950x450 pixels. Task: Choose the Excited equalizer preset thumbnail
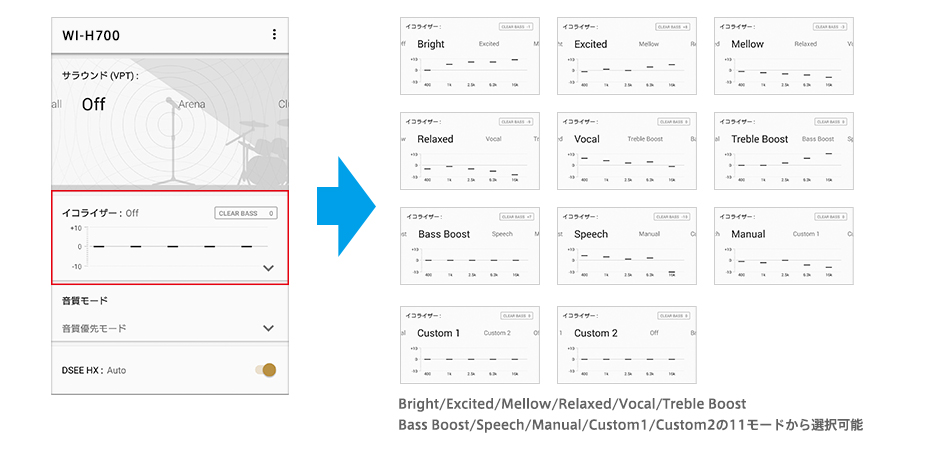click(x=626, y=56)
